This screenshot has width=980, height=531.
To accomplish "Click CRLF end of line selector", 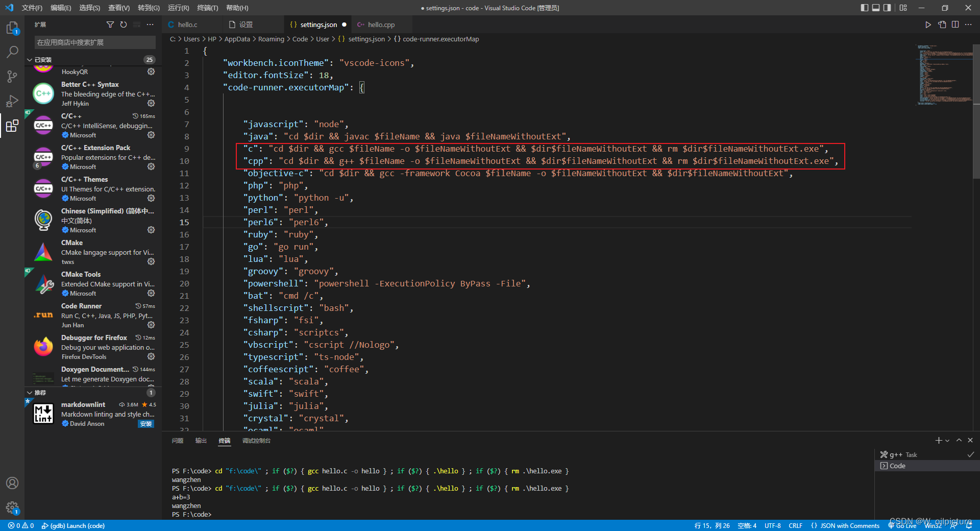I will click(795, 525).
